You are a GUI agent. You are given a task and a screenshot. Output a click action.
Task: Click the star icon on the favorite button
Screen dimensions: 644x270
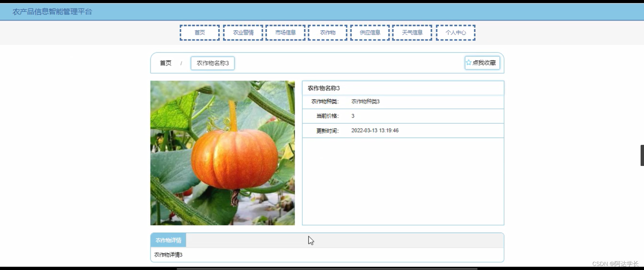[x=469, y=63]
